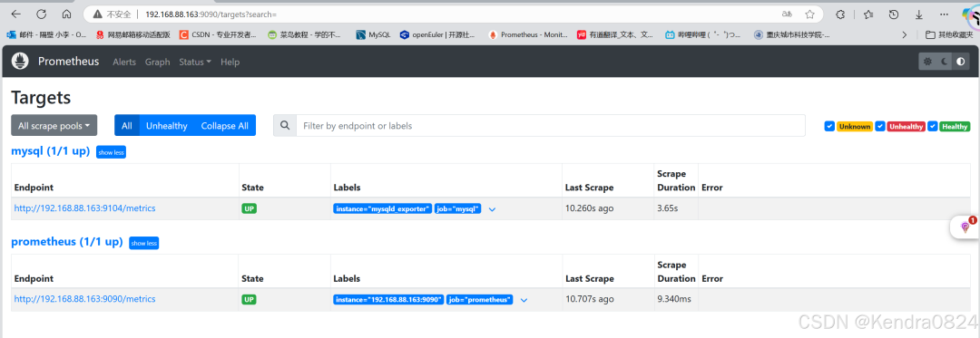980x338 pixels.
Task: Click job="mysql" label badge
Action: coord(458,209)
